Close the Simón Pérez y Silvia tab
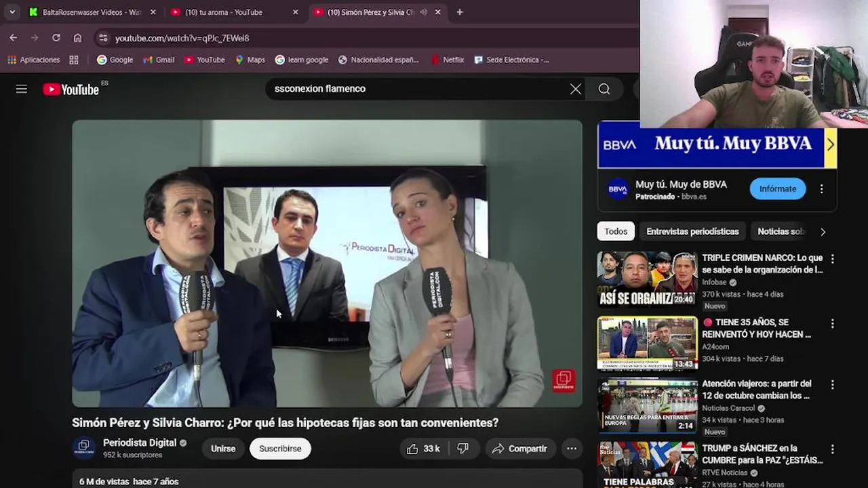This screenshot has height=488, width=868. coord(437,12)
